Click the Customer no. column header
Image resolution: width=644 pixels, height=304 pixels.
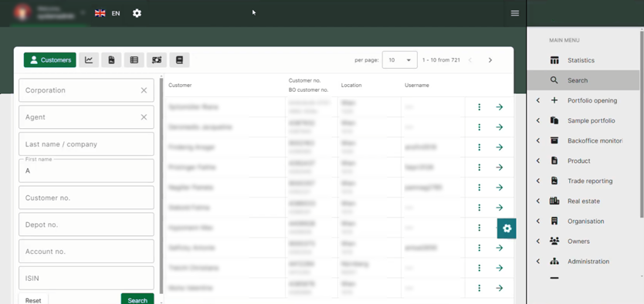tap(304, 80)
